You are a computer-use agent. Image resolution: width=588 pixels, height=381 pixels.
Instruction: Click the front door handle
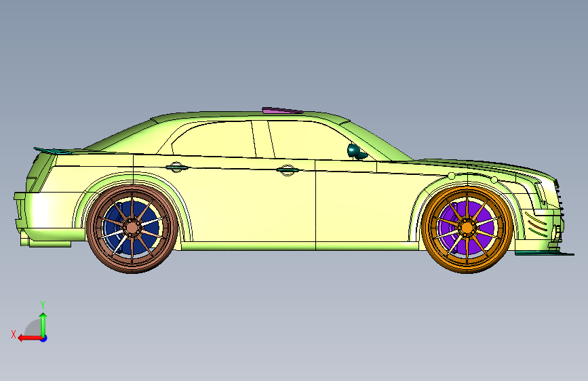point(288,170)
